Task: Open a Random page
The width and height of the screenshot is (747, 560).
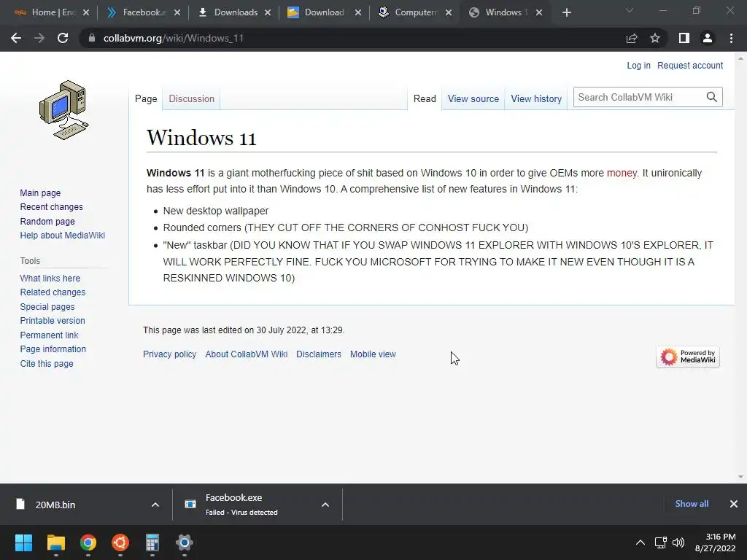Action: (x=47, y=222)
